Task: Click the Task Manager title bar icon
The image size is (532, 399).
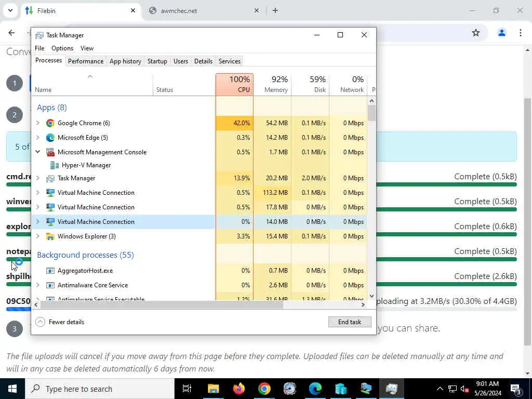Action: click(x=39, y=35)
